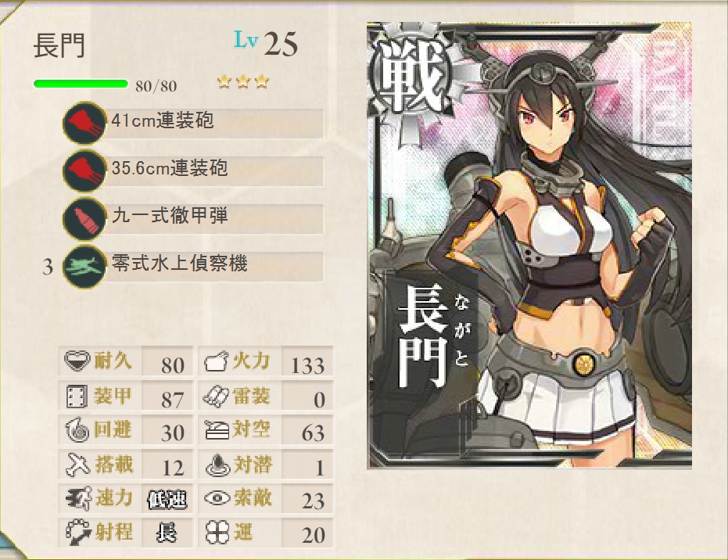
Task: Select the 九一式徹甲弾 shell icon
Action: coord(84,218)
